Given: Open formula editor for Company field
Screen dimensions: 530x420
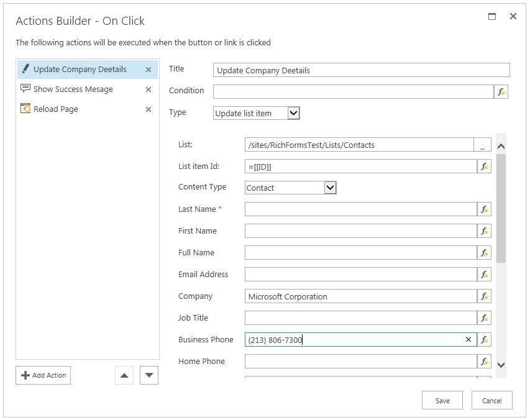Looking at the screenshot, I should 484,296.
